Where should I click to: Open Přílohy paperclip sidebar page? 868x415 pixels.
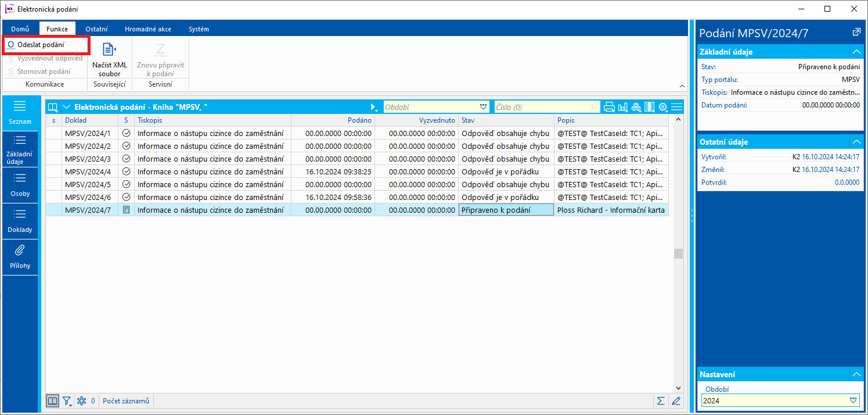click(x=20, y=257)
